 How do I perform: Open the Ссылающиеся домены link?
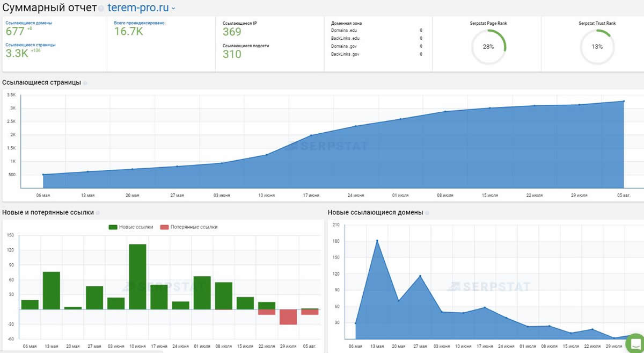[29, 23]
